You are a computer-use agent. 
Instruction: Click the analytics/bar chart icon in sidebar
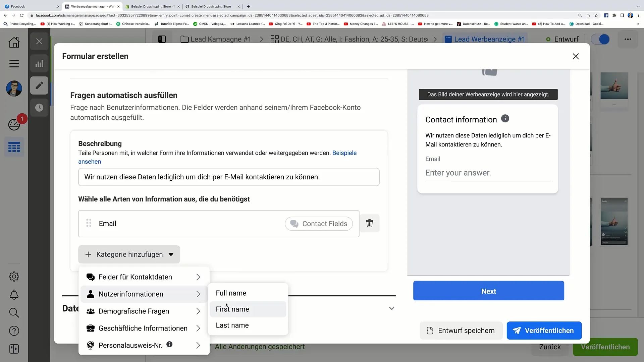[39, 64]
